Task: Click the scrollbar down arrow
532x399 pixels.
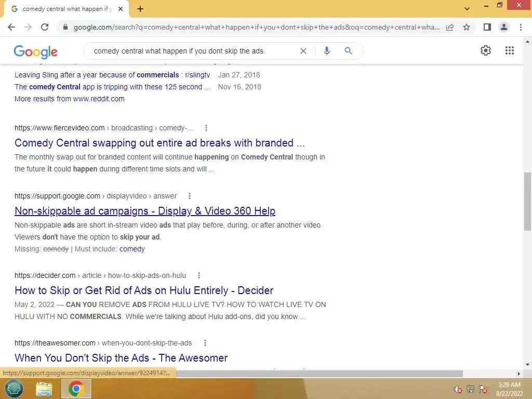Action: tap(528, 365)
